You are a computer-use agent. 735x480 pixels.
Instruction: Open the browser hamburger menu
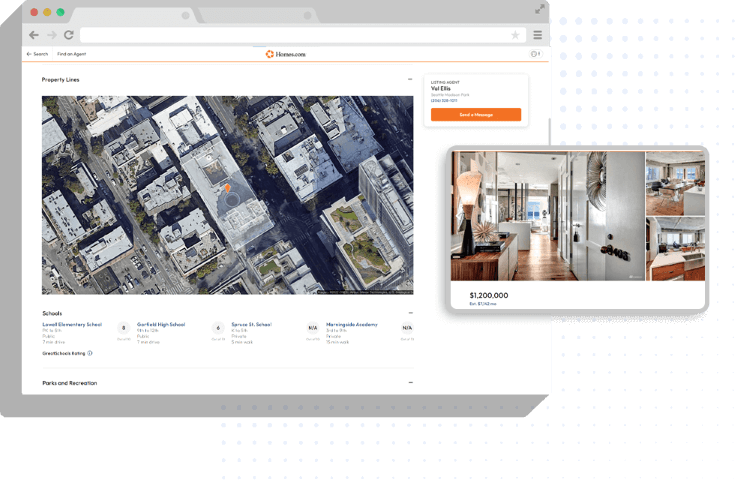point(538,35)
